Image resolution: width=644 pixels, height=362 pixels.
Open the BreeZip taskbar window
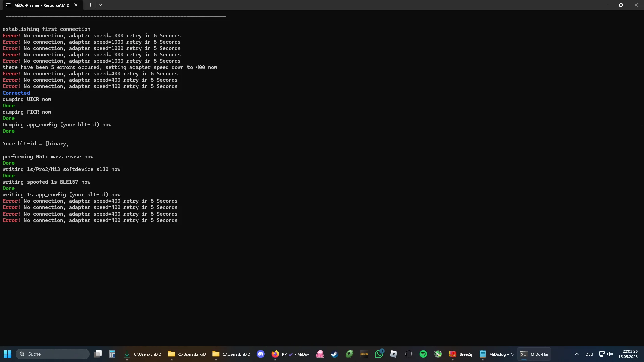[461, 354]
